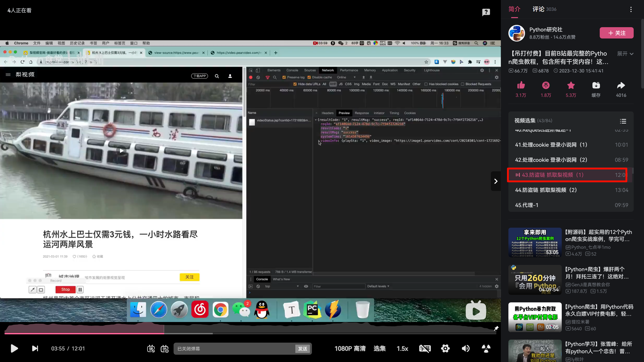Open danmaku settings icon
The image size is (644, 362).
[x=165, y=349]
